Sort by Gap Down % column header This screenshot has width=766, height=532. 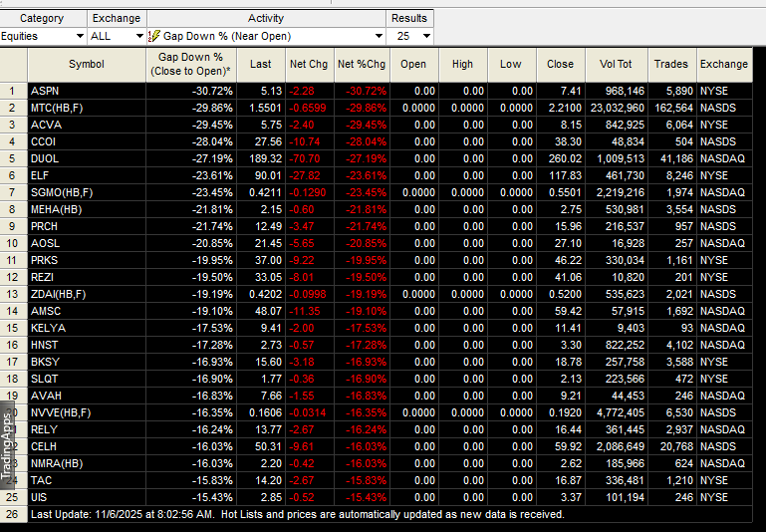[191, 65]
